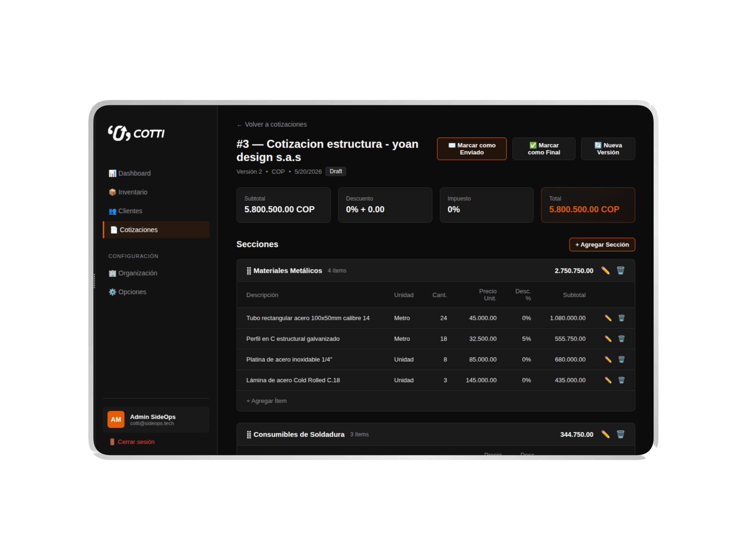Click section total 344.750.00
747x560 pixels.
click(577, 434)
